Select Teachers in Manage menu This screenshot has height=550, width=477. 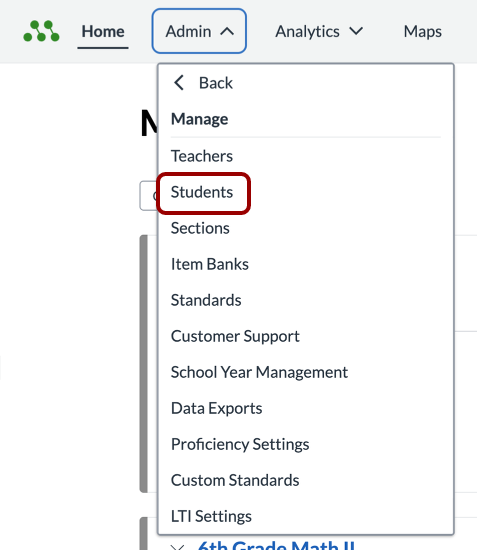tap(202, 156)
